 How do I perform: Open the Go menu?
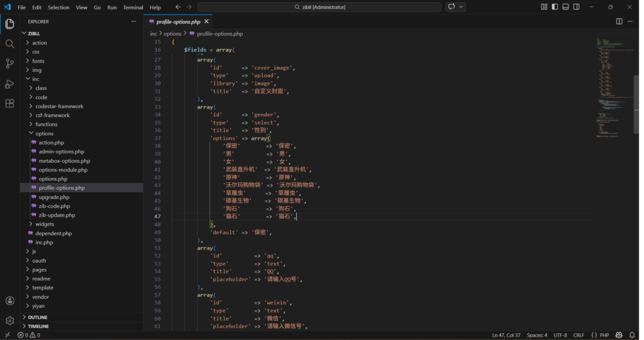pos(97,8)
